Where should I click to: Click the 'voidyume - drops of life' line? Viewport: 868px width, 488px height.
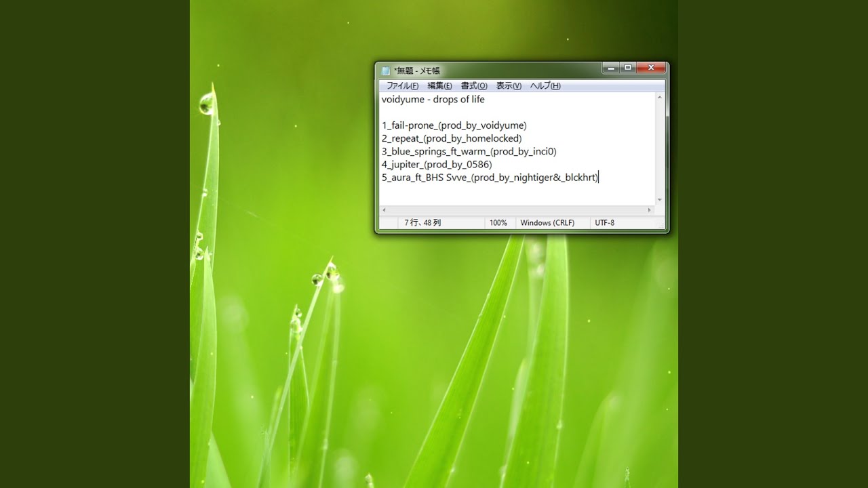(x=433, y=100)
